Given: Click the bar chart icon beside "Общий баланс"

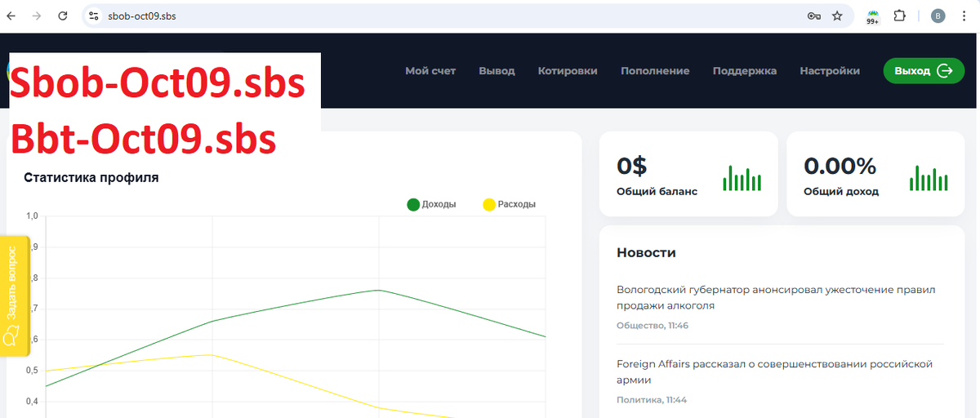Looking at the screenshot, I should coord(742,178).
